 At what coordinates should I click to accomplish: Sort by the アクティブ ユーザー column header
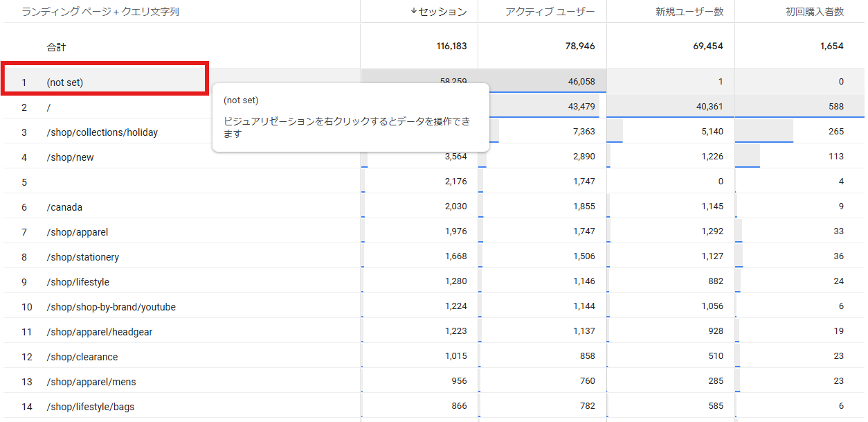[x=551, y=12]
